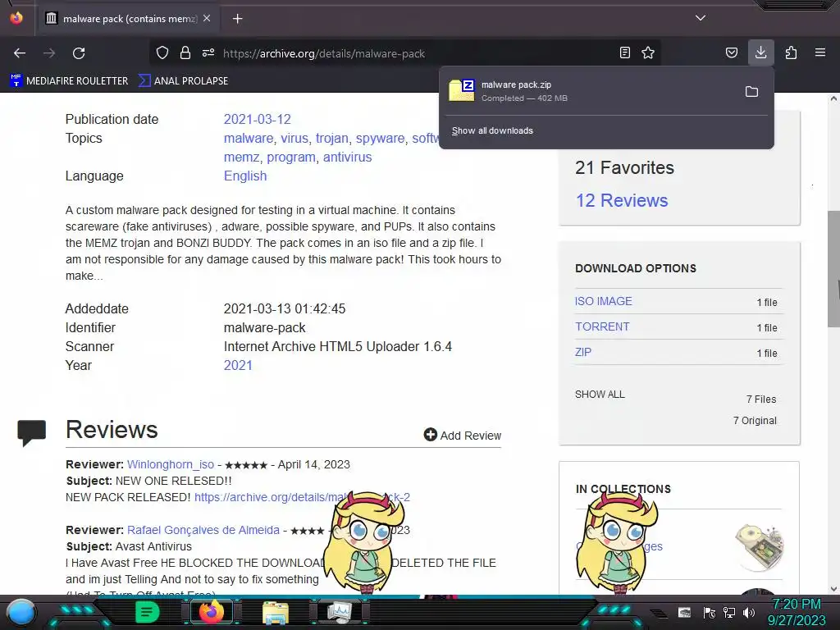Open the MEDIAFIRE ROULETTER bookmark
The height and width of the screenshot is (630, 840).
[69, 81]
